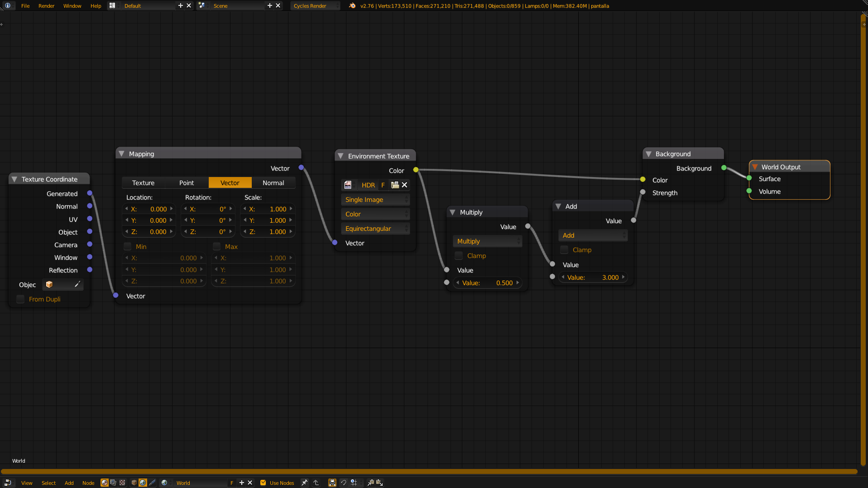Go to parent node tree arrow icon
The width and height of the screenshot is (868, 488).
pos(316,483)
